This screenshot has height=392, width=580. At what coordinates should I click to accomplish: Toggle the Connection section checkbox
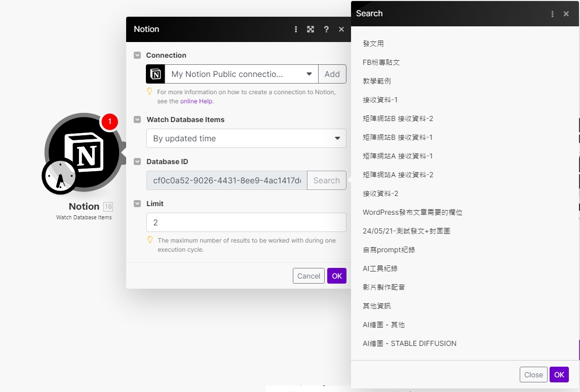137,55
